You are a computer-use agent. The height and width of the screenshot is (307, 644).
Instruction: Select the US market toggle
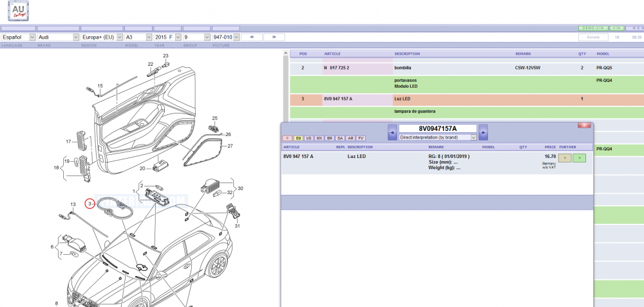coord(309,139)
